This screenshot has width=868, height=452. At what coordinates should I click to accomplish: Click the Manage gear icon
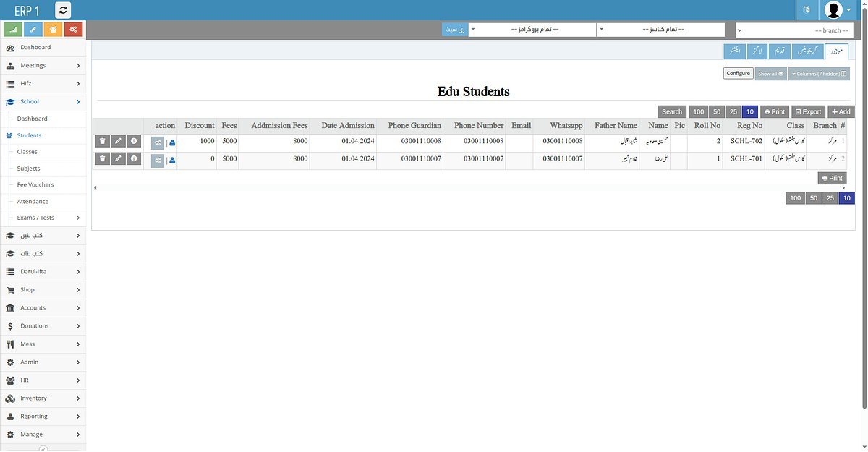click(x=10, y=435)
